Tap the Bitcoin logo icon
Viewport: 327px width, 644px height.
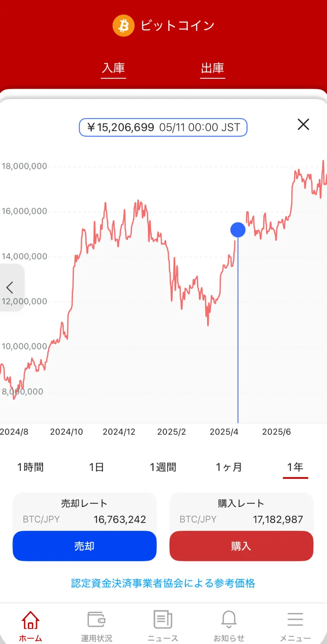point(123,26)
